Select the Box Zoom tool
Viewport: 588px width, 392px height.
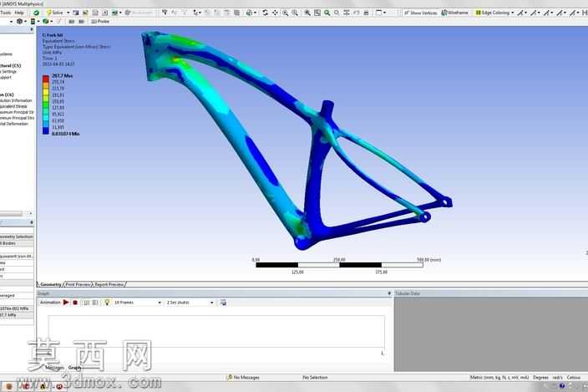tap(295, 13)
